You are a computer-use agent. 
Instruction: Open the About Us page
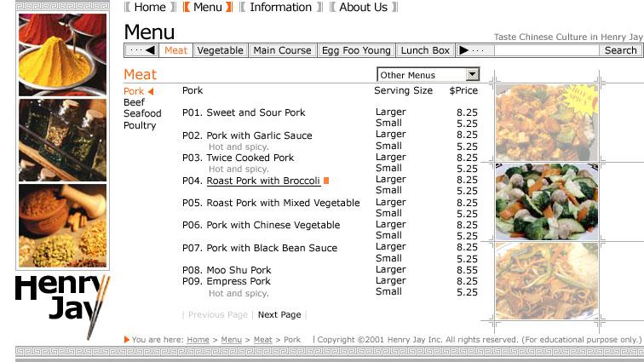[x=363, y=8]
